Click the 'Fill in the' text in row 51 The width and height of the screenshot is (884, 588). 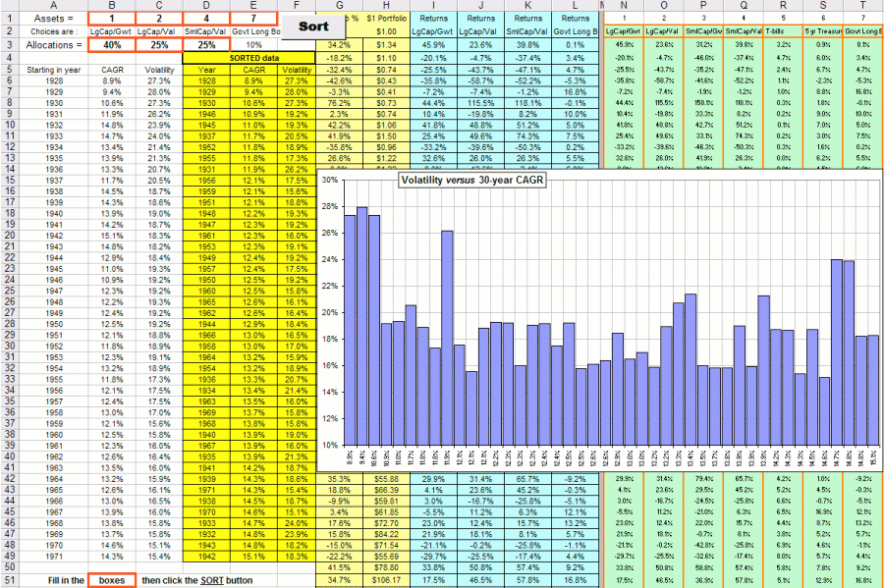click(x=66, y=580)
